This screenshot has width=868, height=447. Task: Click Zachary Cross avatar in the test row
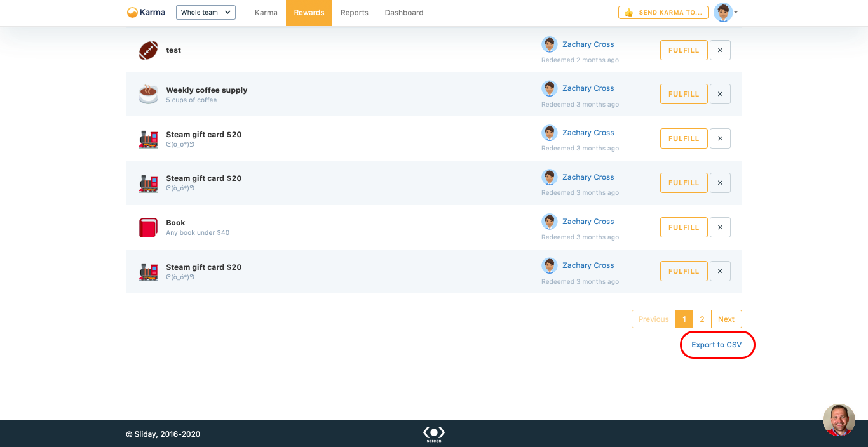click(x=550, y=44)
